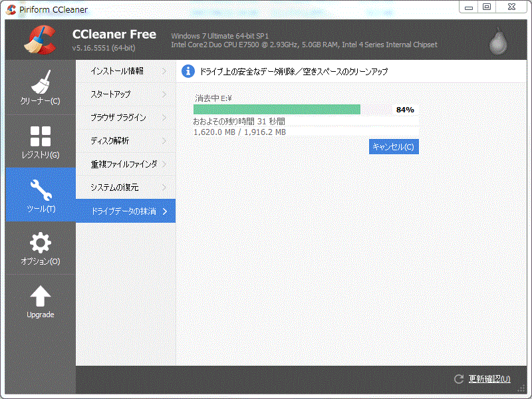Click the Upgrade arrow icon

pos(40,296)
